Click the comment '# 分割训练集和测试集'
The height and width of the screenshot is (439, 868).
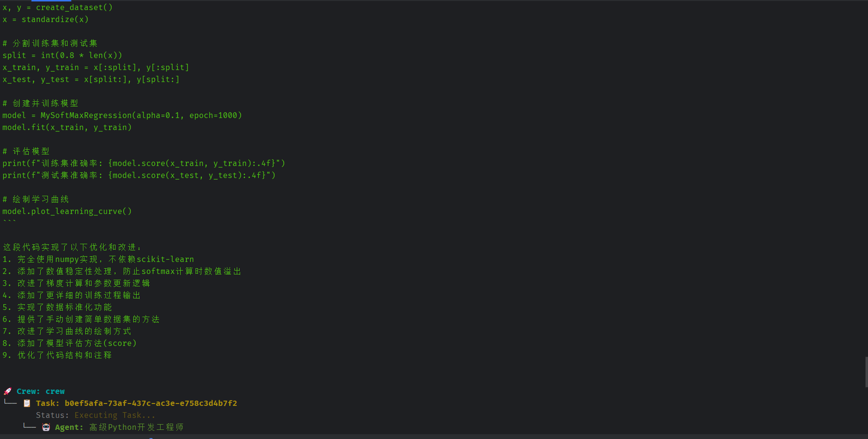(50, 44)
